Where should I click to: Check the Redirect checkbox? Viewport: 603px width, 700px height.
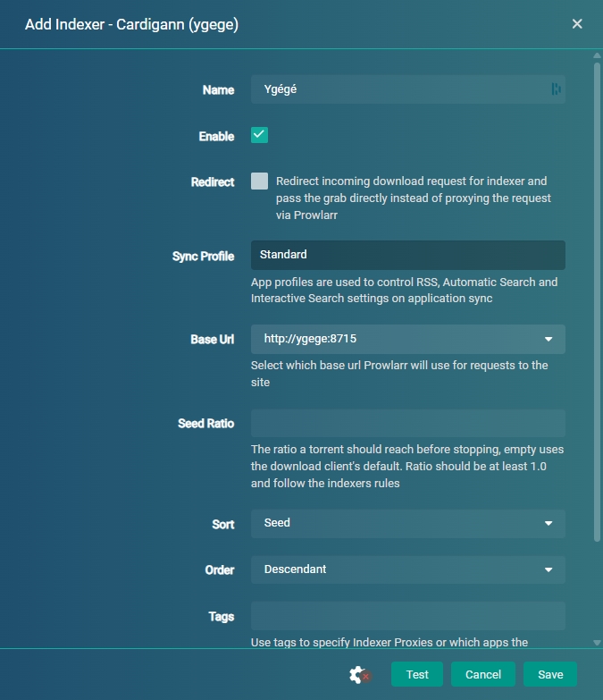tap(259, 181)
